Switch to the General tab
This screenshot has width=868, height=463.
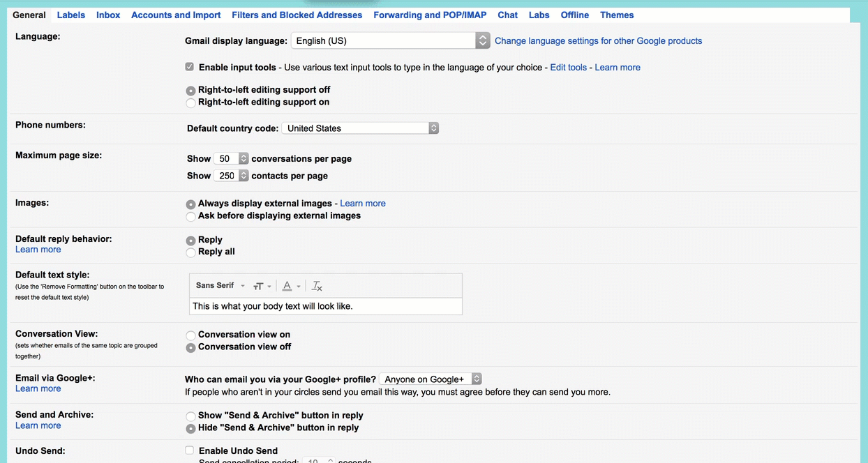pos(29,15)
